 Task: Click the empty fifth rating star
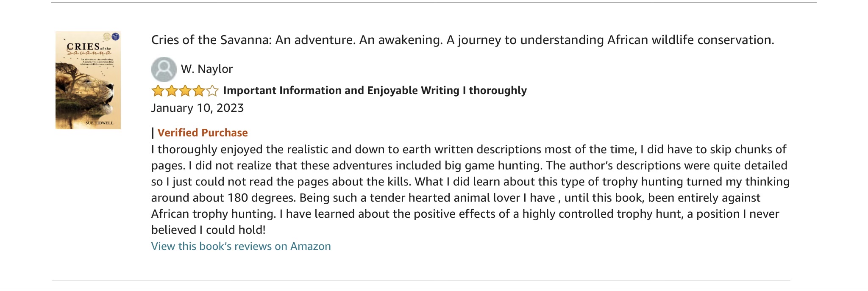[x=212, y=91]
